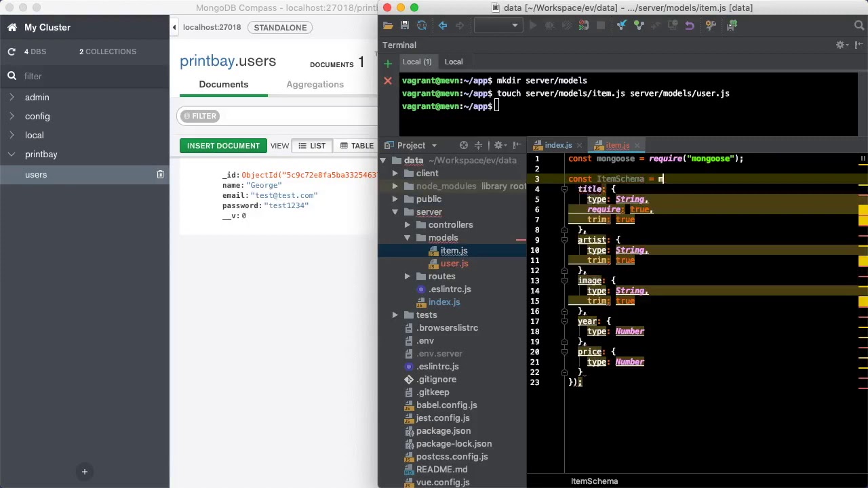The height and width of the screenshot is (488, 868).
Task: Switch to item.js editor tab
Action: (x=618, y=145)
